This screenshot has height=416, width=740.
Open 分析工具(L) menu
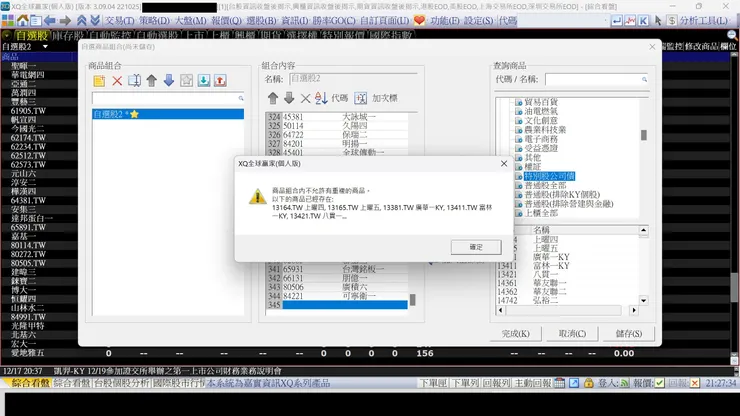pos(704,21)
